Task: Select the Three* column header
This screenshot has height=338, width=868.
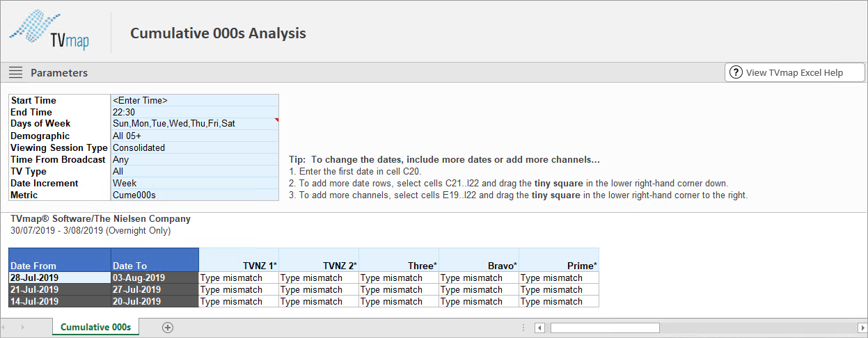Action: pos(399,259)
